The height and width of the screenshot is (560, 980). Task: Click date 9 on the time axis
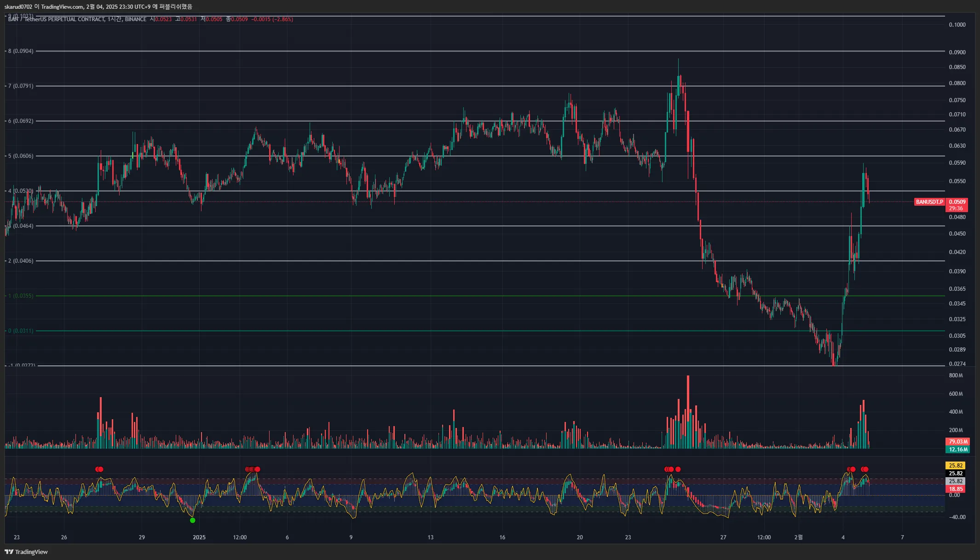351,537
